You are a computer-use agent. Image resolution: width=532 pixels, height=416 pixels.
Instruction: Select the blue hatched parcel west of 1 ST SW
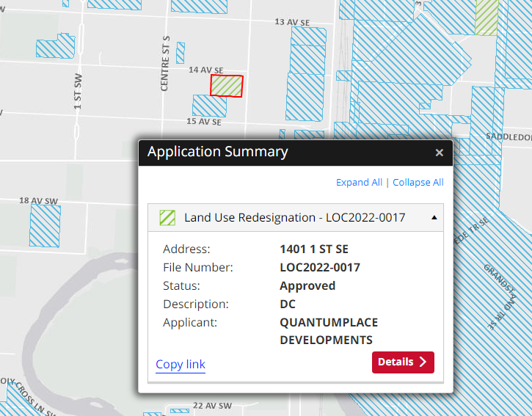tap(56, 45)
